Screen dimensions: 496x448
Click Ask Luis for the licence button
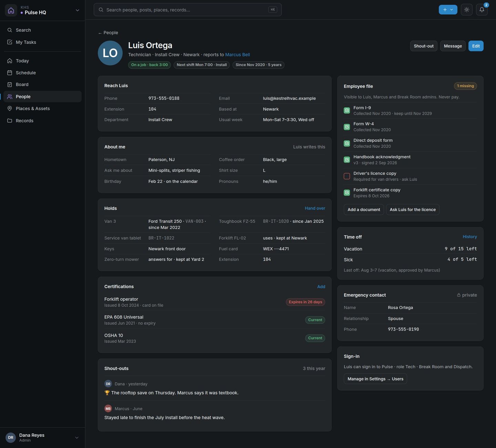[x=413, y=210]
